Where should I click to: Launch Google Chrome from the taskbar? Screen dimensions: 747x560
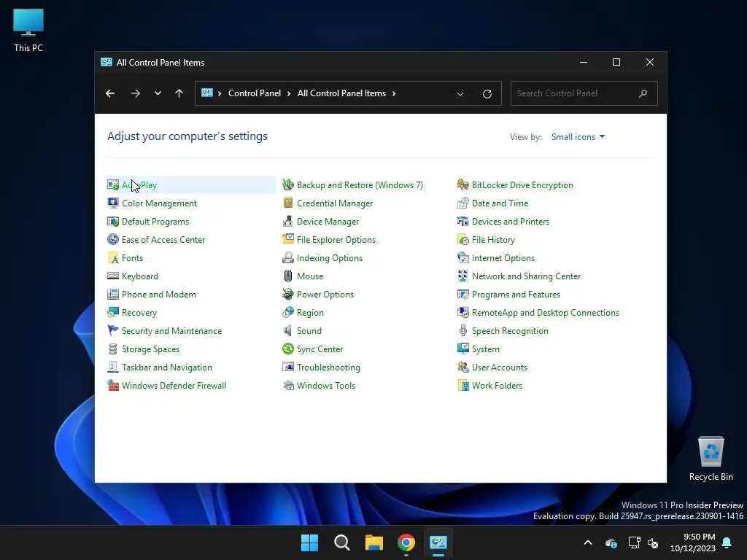click(x=406, y=542)
